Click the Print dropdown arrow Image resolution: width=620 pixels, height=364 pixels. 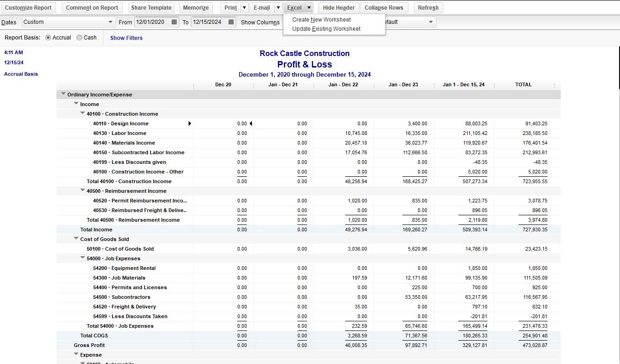[x=244, y=8]
